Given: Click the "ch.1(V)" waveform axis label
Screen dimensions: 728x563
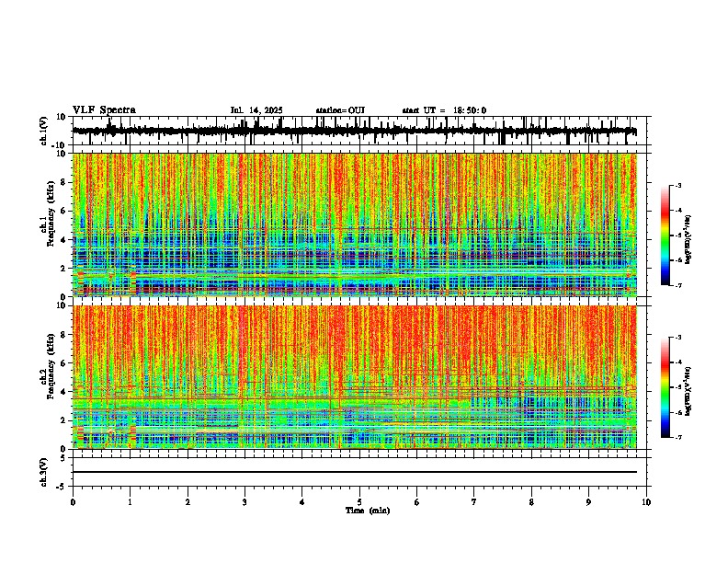Looking at the screenshot, I should tap(44, 131).
